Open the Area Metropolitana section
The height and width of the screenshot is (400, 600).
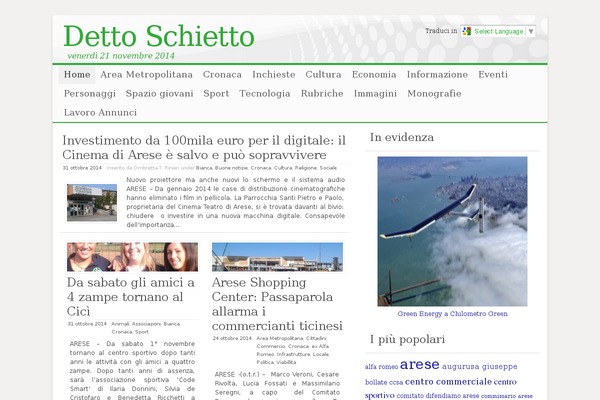(147, 75)
